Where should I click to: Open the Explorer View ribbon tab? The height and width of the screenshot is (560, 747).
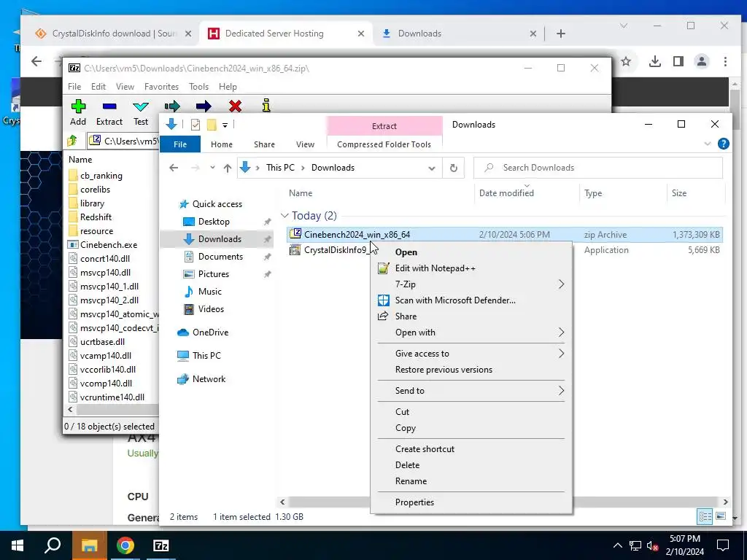(x=305, y=144)
